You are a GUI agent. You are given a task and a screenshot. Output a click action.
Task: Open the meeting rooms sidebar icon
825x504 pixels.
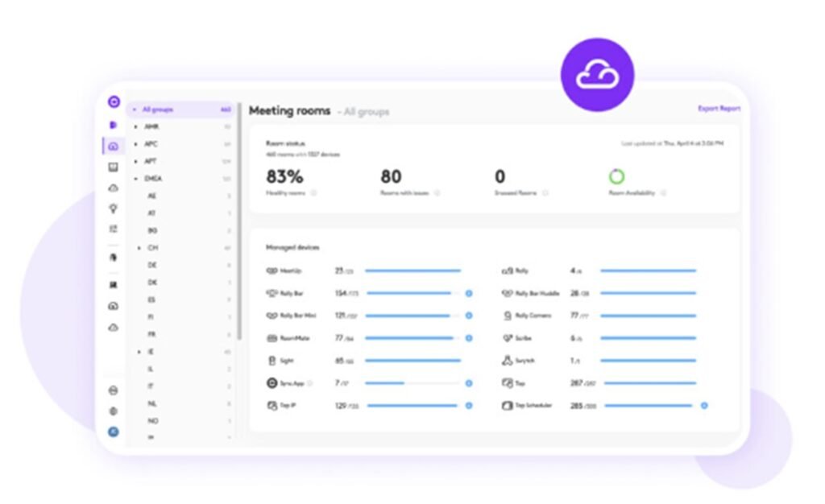113,146
